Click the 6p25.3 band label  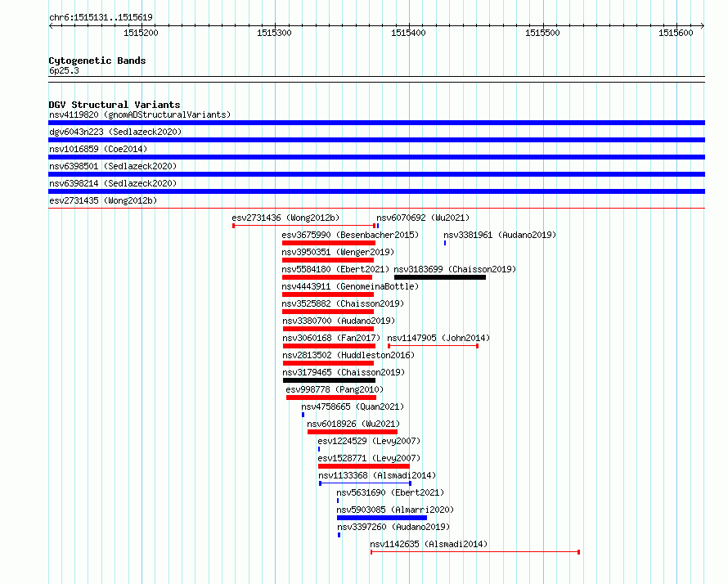click(x=64, y=70)
